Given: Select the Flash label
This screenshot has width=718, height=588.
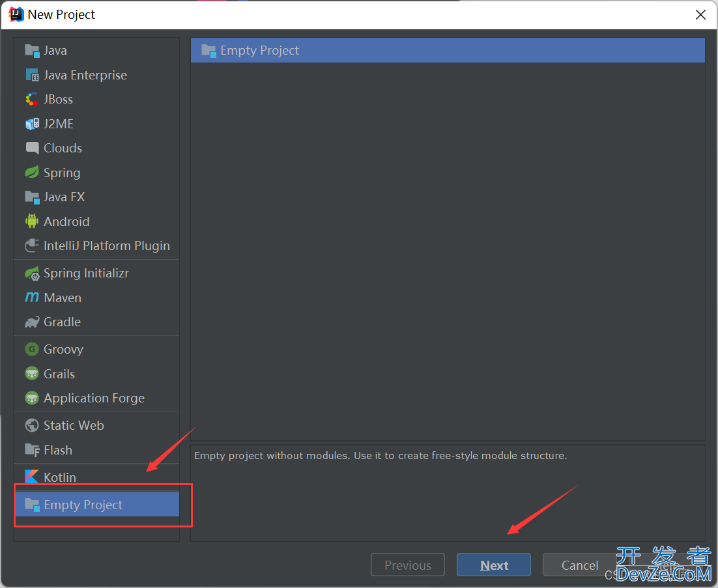Looking at the screenshot, I should [58, 450].
